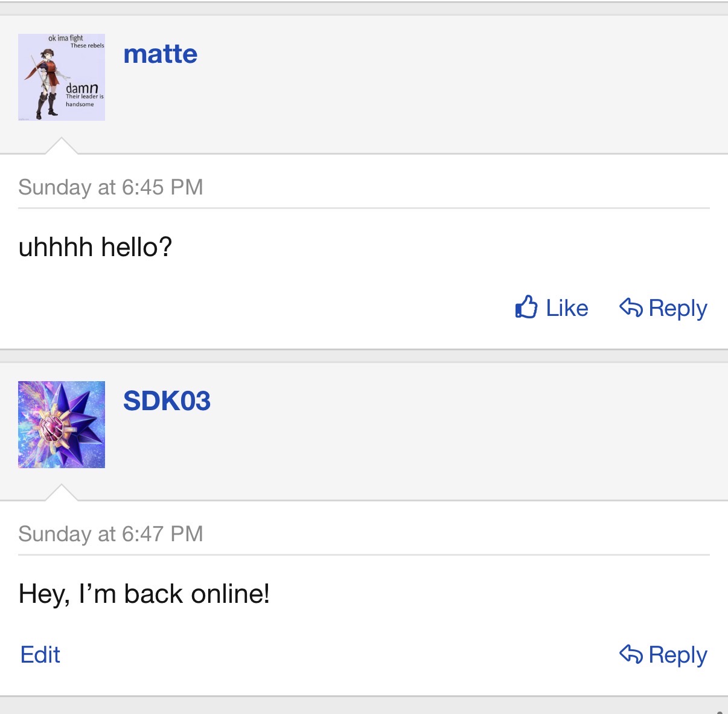Screen dimensions: 728x714
Task: Click the "Like" text on matte's post
Action: 567,308
